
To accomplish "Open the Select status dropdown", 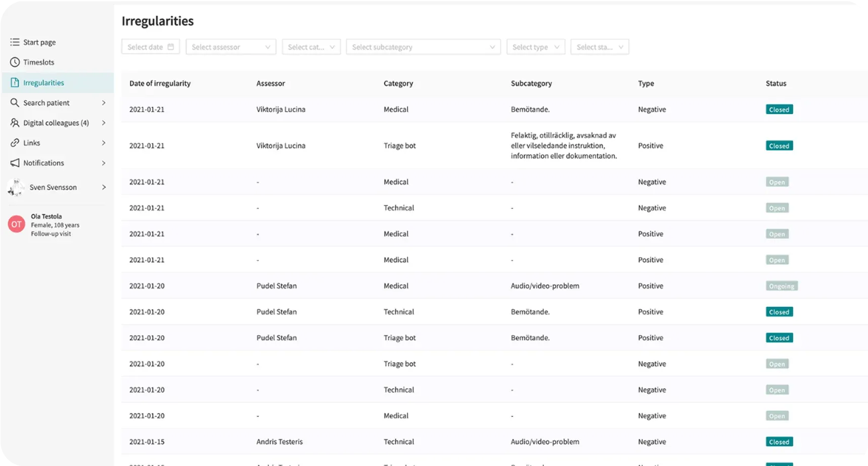I will tap(600, 47).
